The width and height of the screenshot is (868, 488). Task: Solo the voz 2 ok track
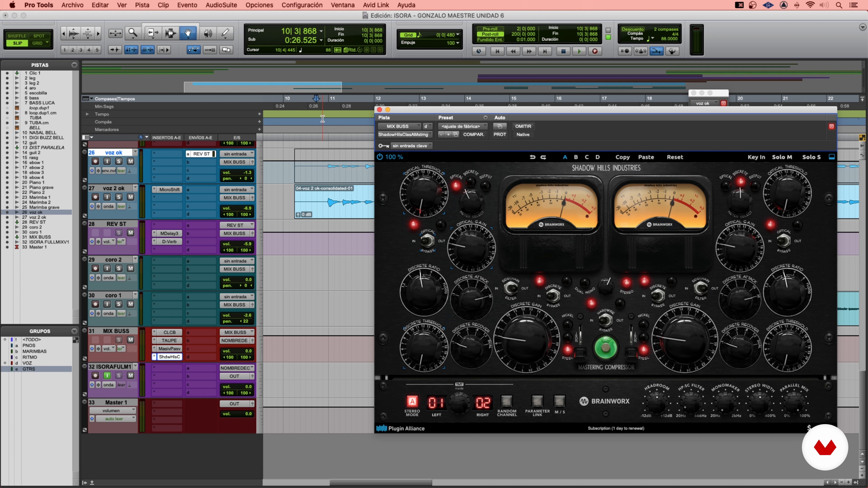[119, 197]
